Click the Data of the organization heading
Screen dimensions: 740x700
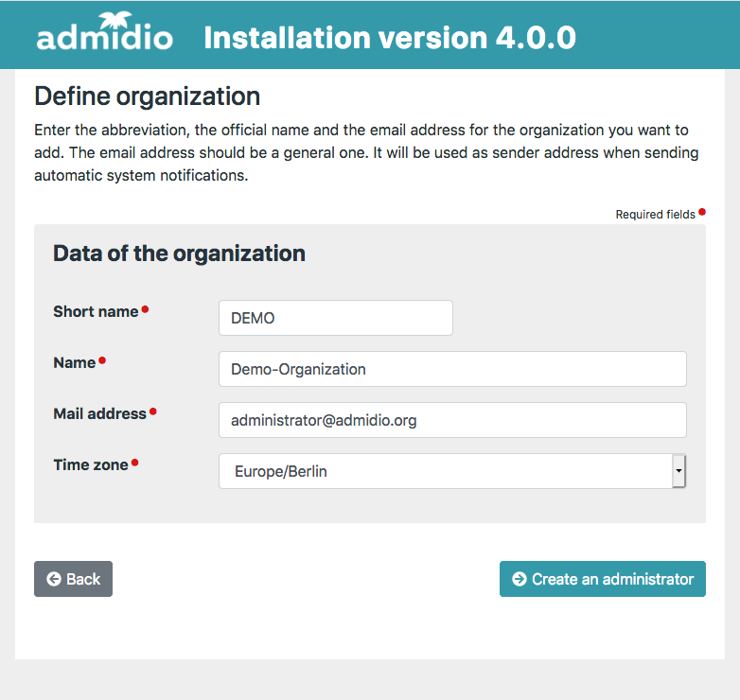point(179,254)
